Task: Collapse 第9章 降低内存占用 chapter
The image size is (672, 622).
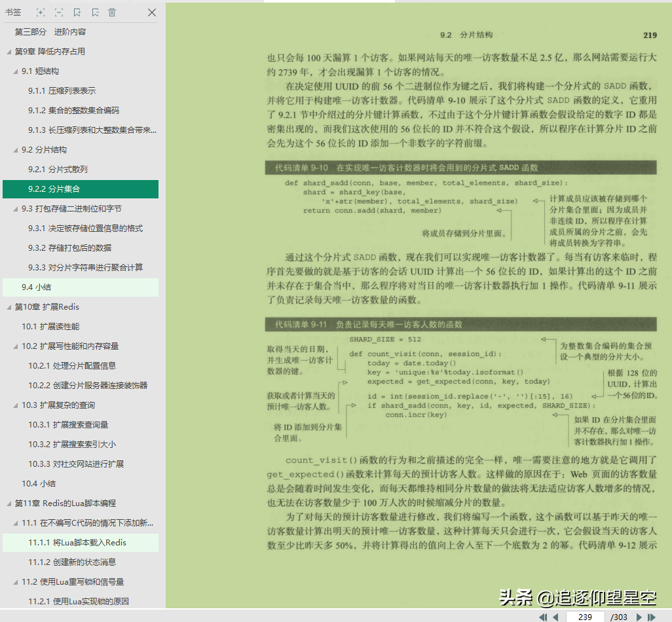Action: tap(9, 52)
